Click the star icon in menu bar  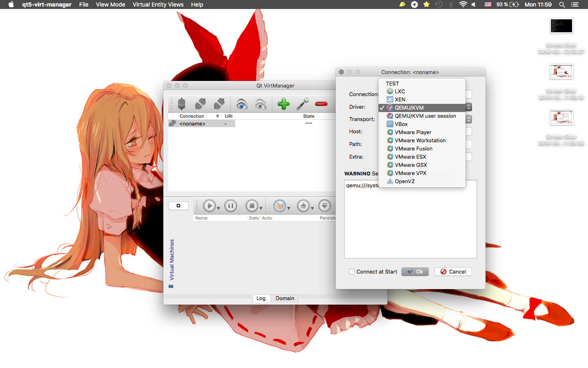pos(426,4)
